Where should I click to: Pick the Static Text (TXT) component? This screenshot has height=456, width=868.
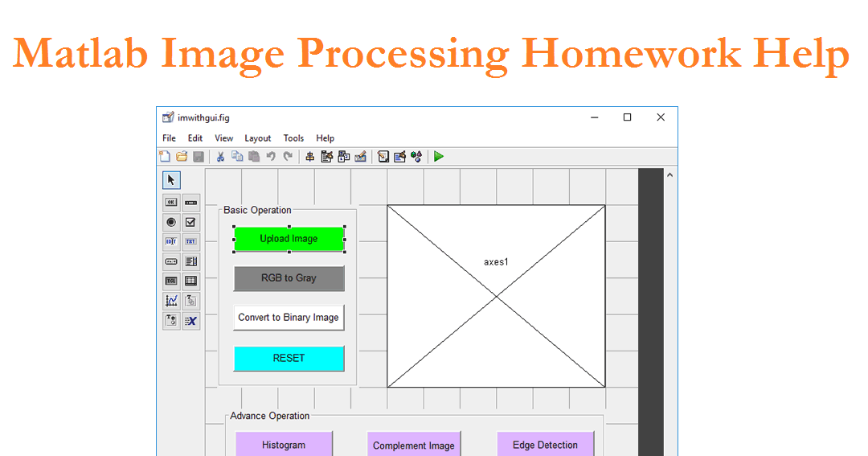(191, 241)
